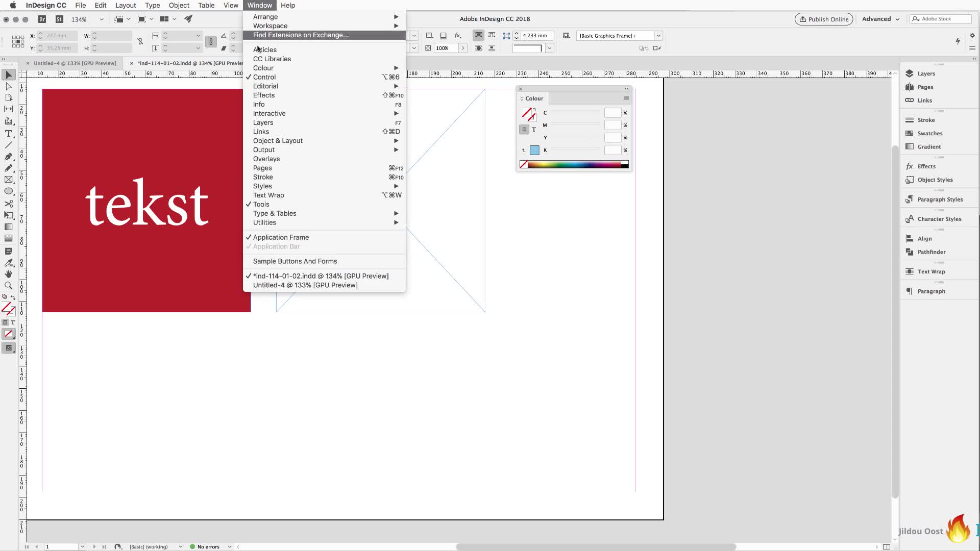Click the Adobe Stock search field
Viewport: 980px width, 551px height.
tap(940, 19)
